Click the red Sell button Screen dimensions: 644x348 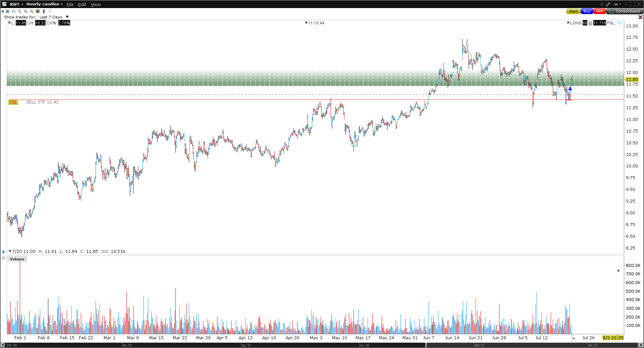599,11
